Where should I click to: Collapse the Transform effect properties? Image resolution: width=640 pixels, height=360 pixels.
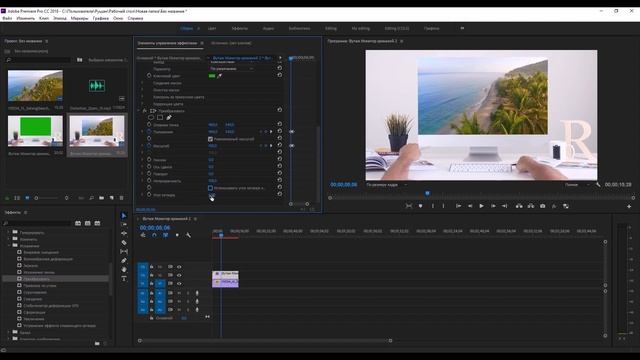click(x=139, y=111)
